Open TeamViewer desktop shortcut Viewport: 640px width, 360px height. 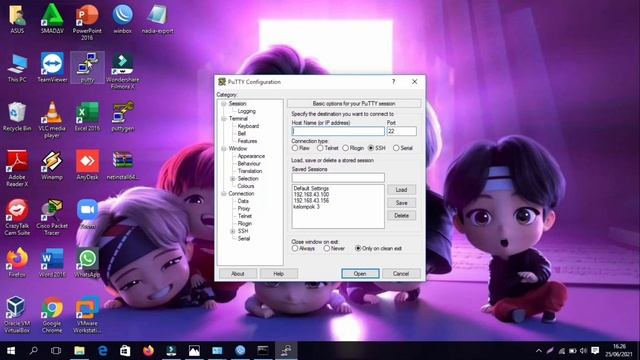(52, 67)
